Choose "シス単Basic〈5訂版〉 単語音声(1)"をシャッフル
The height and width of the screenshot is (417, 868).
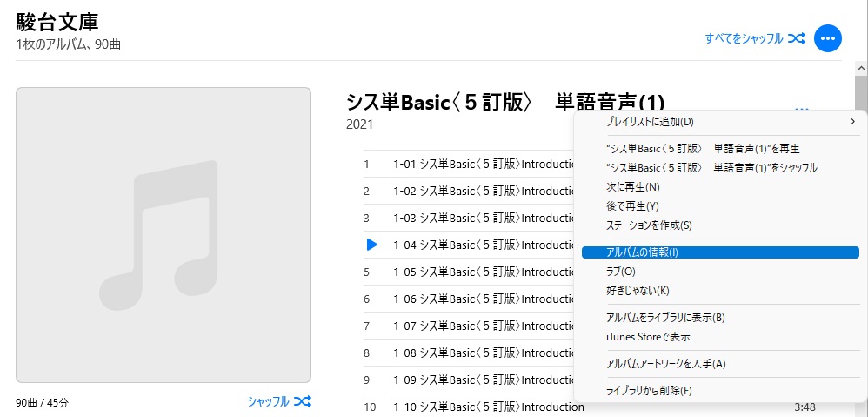point(721,168)
